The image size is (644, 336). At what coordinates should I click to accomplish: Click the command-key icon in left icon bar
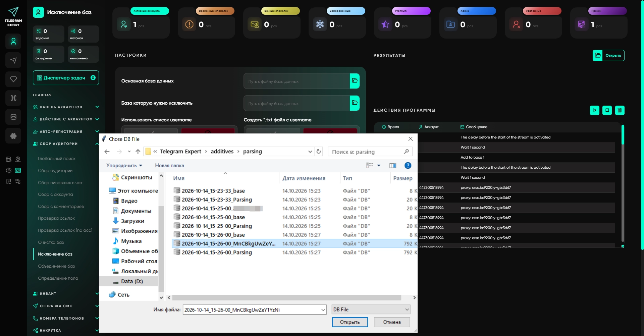pyautogui.click(x=13, y=98)
